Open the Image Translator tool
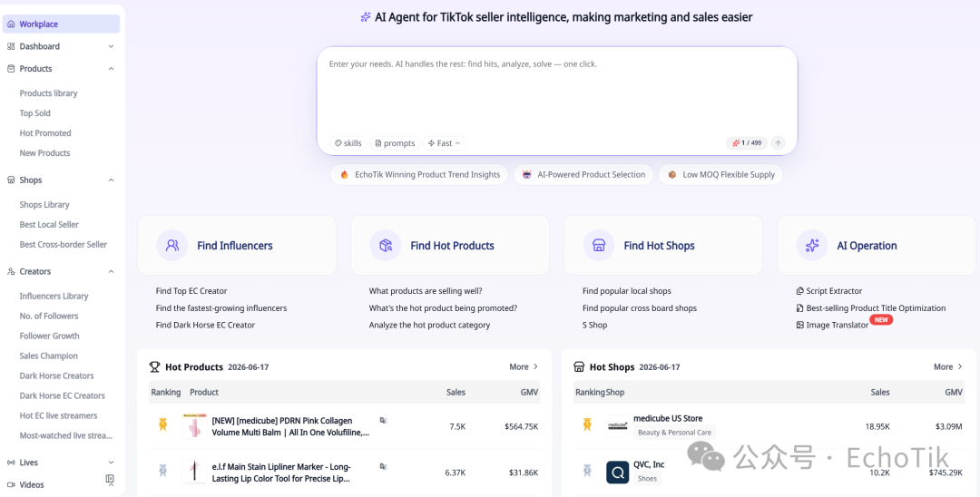The image size is (980, 497). 832,325
